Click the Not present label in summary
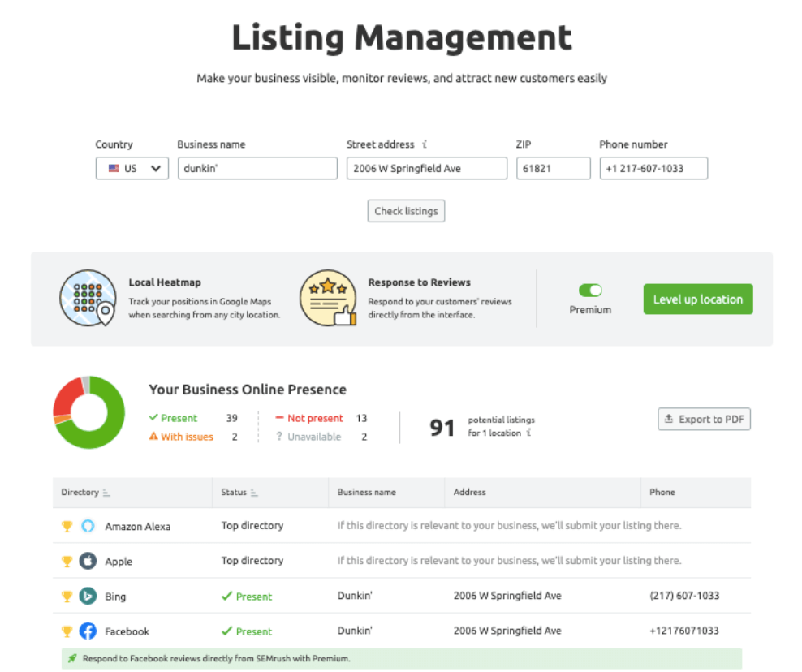 point(315,418)
